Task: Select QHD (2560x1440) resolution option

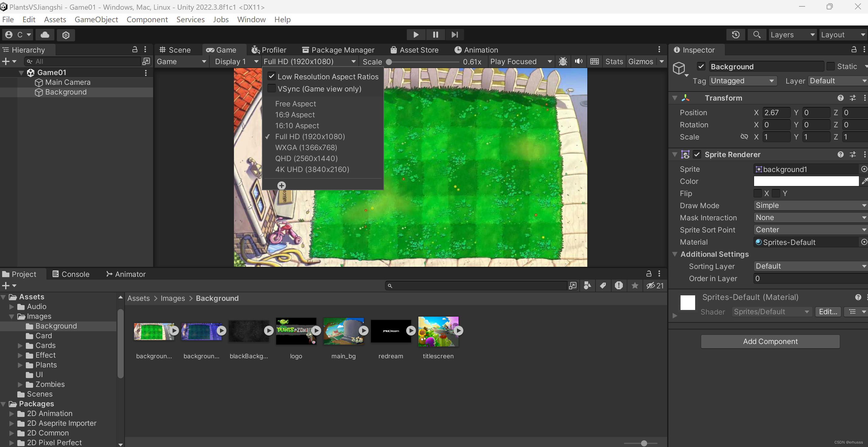Action: [x=306, y=158]
